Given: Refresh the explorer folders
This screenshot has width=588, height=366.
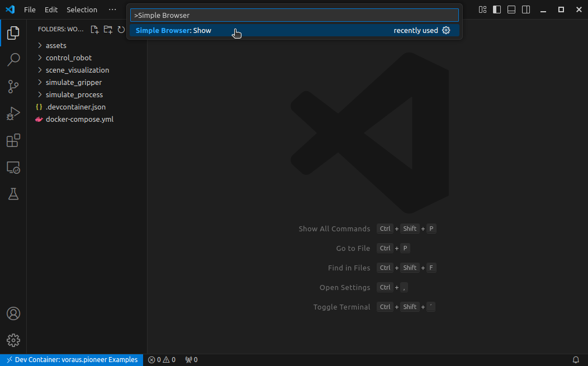Looking at the screenshot, I should tap(121, 30).
